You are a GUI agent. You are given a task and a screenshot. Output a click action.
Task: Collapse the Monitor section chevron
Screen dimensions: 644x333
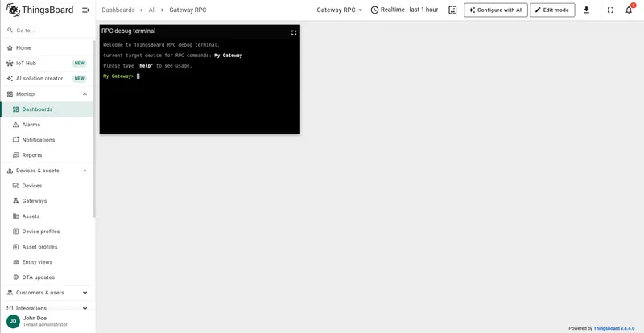tap(85, 94)
